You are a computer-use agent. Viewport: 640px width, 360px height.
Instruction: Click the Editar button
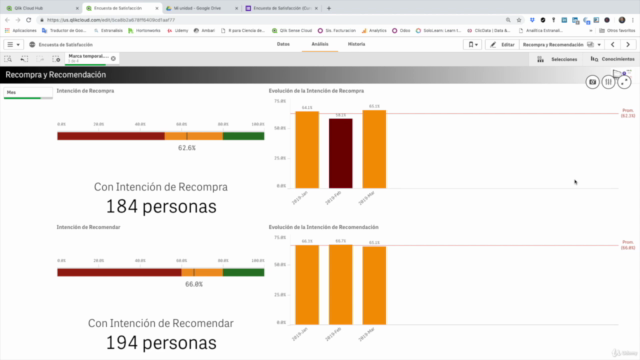point(502,44)
